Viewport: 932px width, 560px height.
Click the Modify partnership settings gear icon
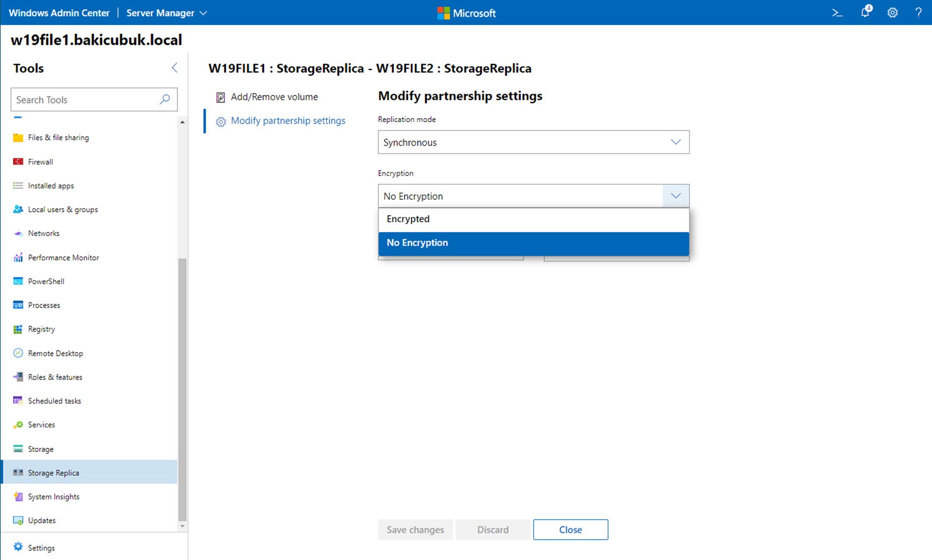click(x=221, y=122)
